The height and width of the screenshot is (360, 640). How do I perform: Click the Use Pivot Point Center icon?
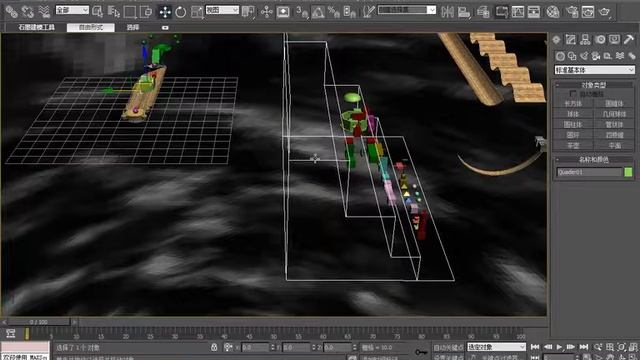point(248,11)
